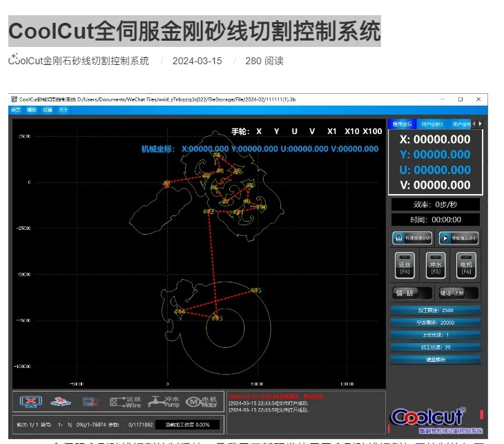The width and height of the screenshot is (504, 444).
Task: Adjust the 加工丝速: 20 bar
Action: click(x=436, y=347)
